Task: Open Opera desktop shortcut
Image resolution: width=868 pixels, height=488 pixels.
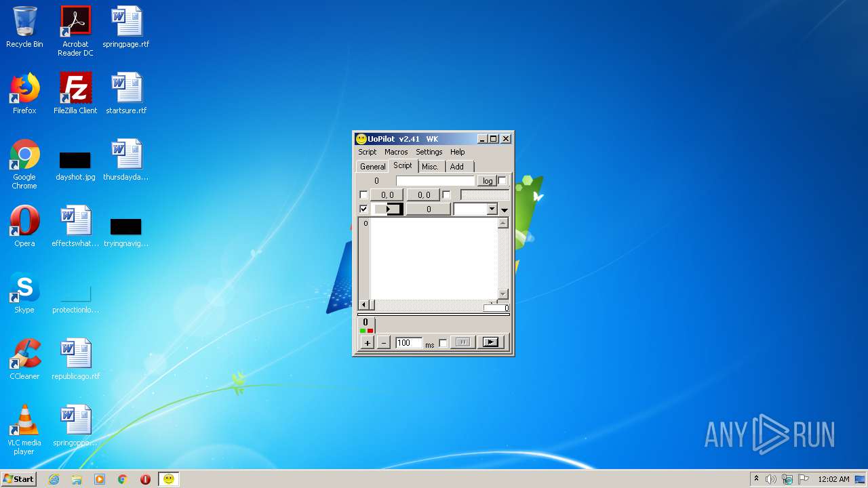Action: 24,226
